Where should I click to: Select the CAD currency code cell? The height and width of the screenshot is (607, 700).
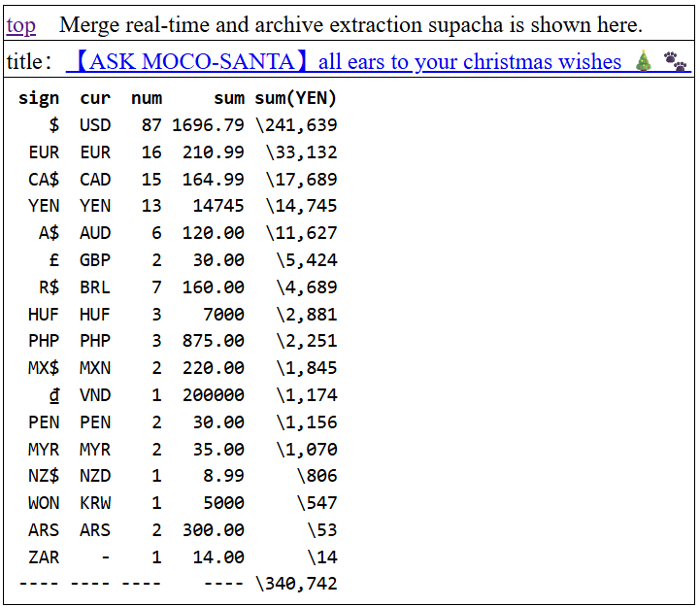95,180
